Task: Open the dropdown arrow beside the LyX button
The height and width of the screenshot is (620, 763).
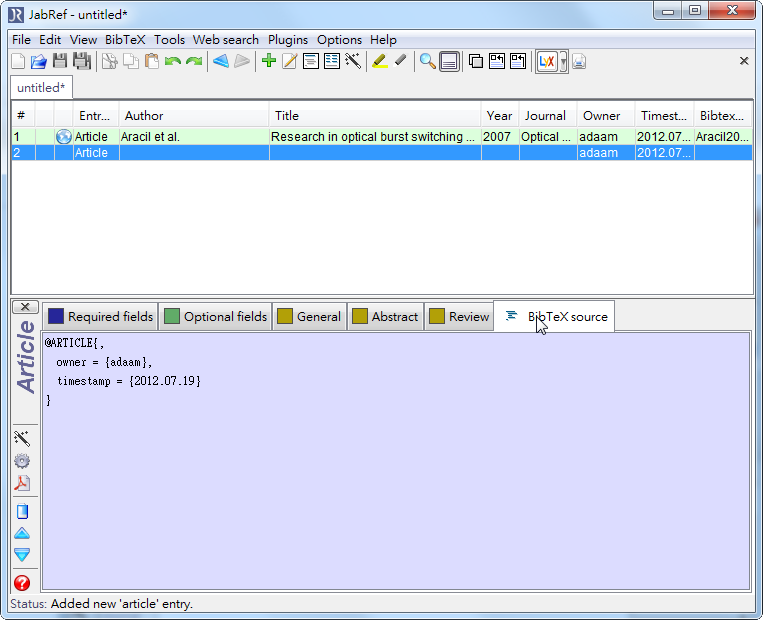Action: click(x=563, y=62)
